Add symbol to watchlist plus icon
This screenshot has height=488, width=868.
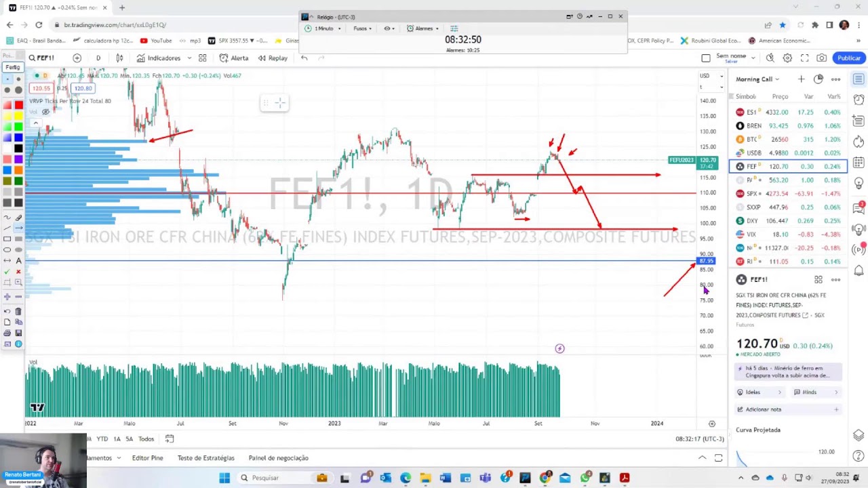[x=801, y=79]
